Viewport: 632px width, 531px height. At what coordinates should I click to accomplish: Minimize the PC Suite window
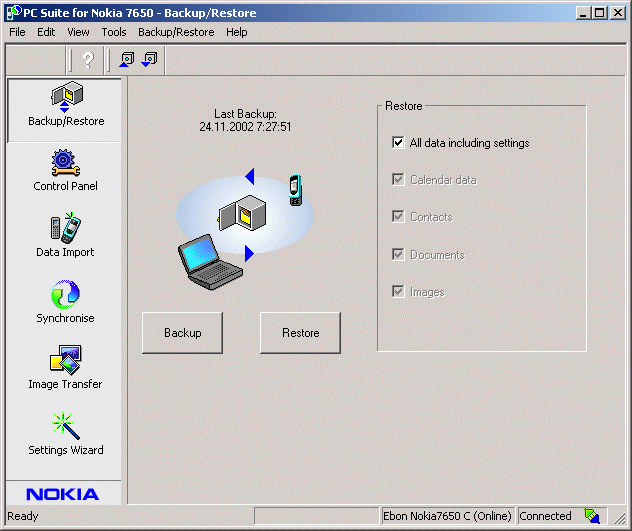582,13
